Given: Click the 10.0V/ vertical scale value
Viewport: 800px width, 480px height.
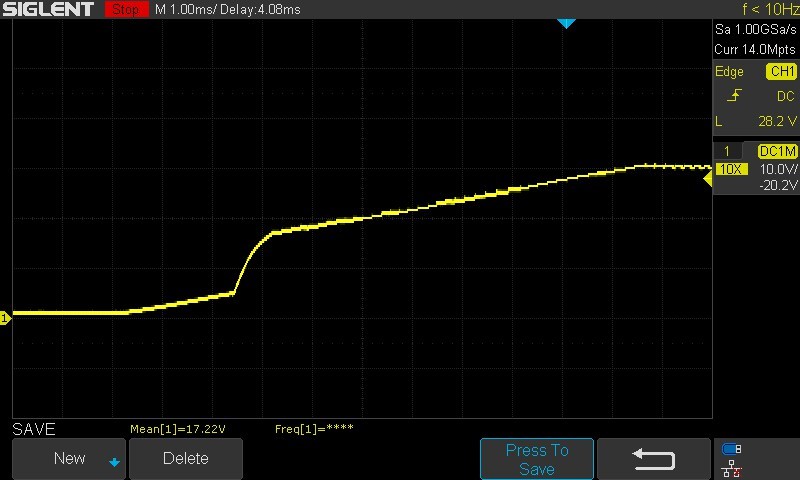Looking at the screenshot, I should click(x=778, y=169).
